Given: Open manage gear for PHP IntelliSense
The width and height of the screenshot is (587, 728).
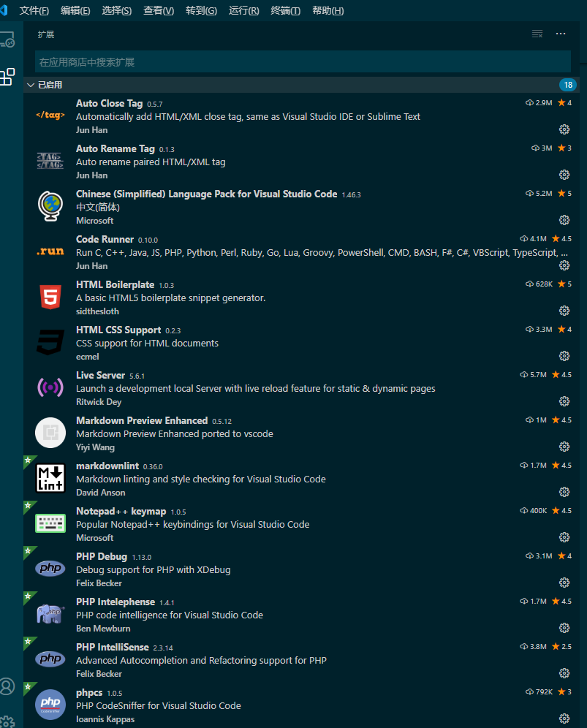Looking at the screenshot, I should 564,673.
